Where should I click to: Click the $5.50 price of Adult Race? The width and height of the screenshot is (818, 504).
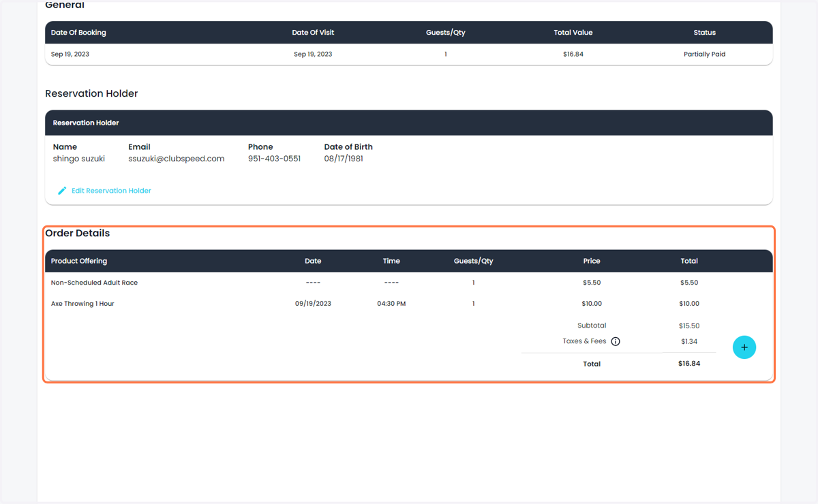coord(592,283)
